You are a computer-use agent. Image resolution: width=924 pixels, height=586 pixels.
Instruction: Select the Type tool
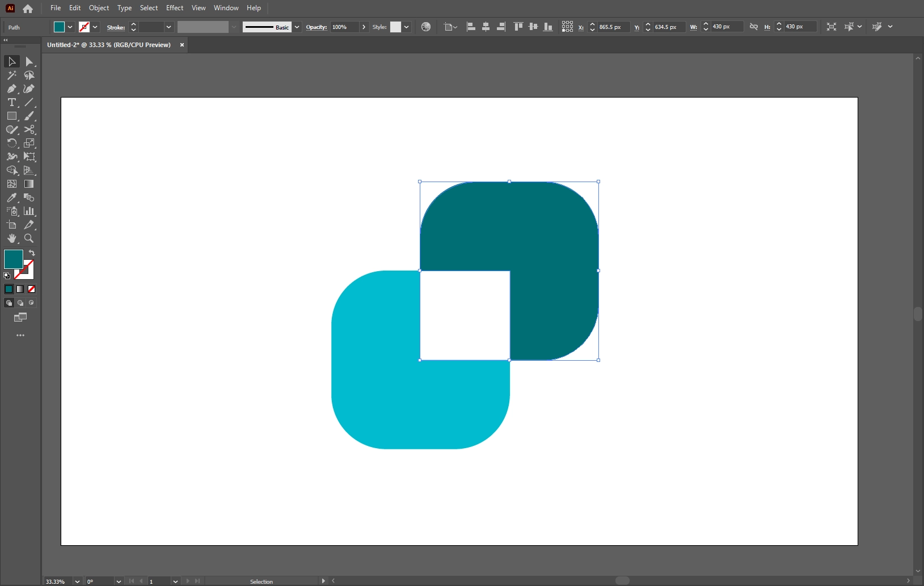tap(12, 102)
